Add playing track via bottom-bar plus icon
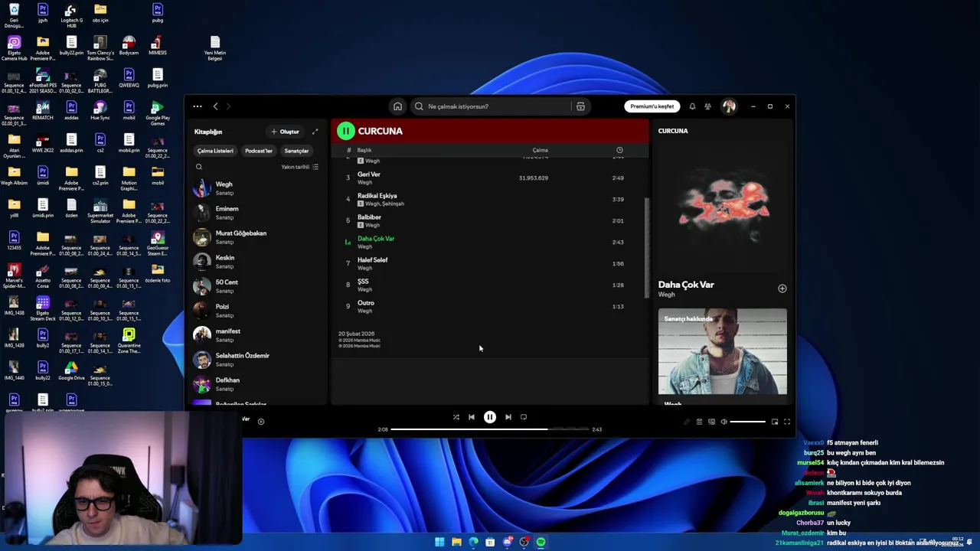Image resolution: width=980 pixels, height=551 pixels. pyautogui.click(x=261, y=421)
